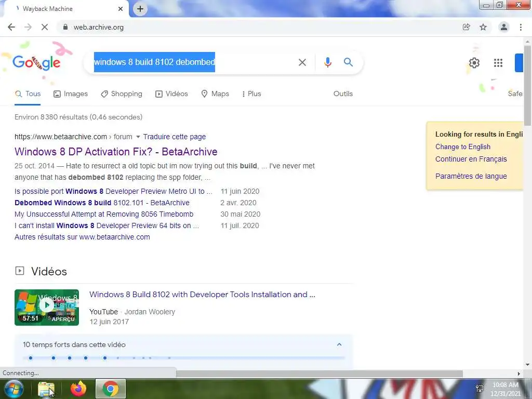Screen dimensions: 532x399
Task: Open Chrome three-dot menu
Action: pos(521,27)
